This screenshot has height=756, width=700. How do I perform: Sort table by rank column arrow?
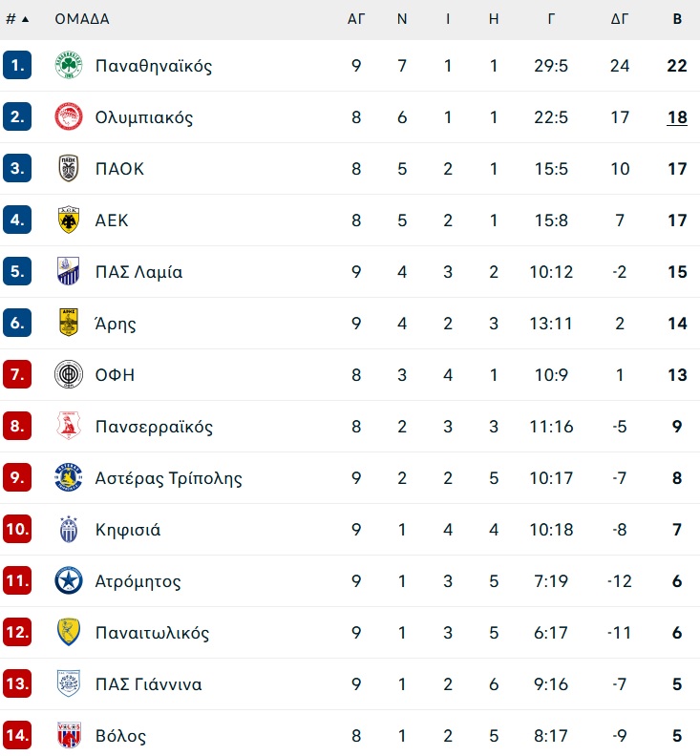click(26, 19)
